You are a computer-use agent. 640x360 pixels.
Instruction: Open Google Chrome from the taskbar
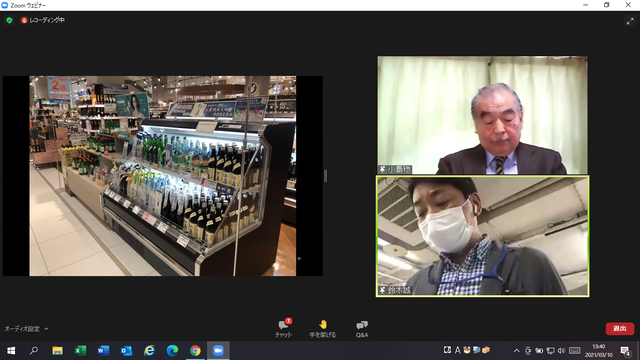tap(195, 351)
